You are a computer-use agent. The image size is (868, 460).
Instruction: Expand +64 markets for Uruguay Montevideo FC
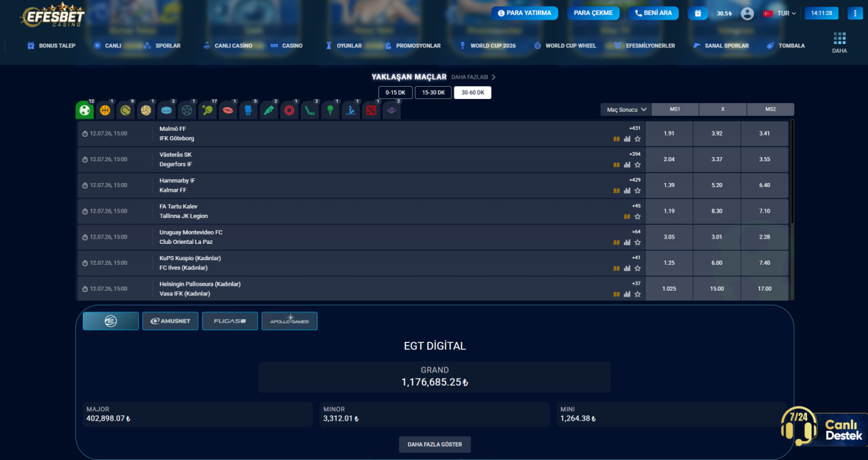(x=636, y=232)
